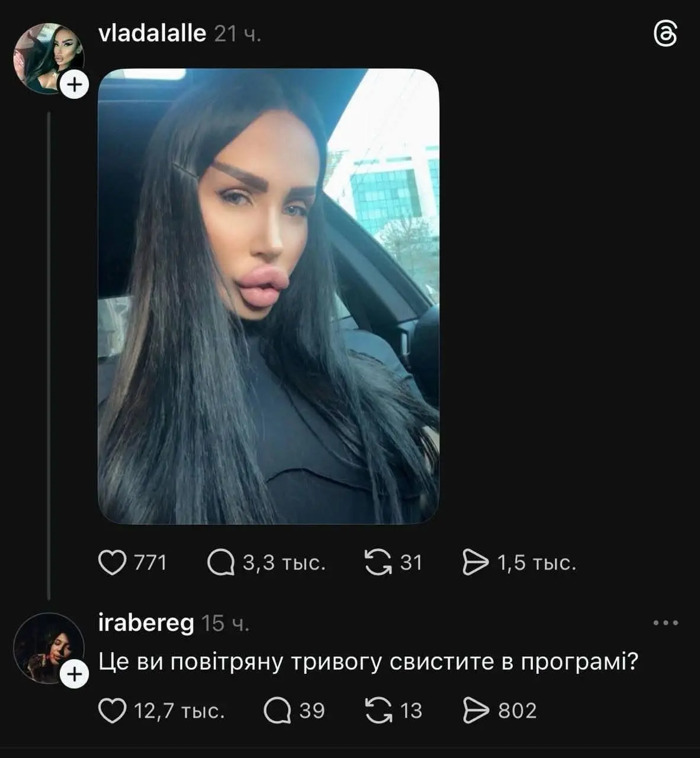Open the three-dot menu on irabereg reply
This screenshot has width=700, height=758.
pos(665,623)
